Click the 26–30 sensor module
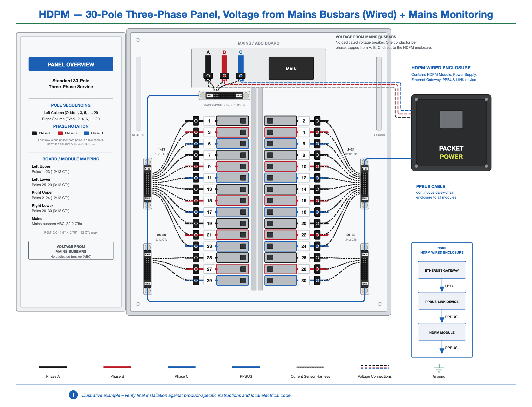This screenshot has height=407, width=532. 365,269
